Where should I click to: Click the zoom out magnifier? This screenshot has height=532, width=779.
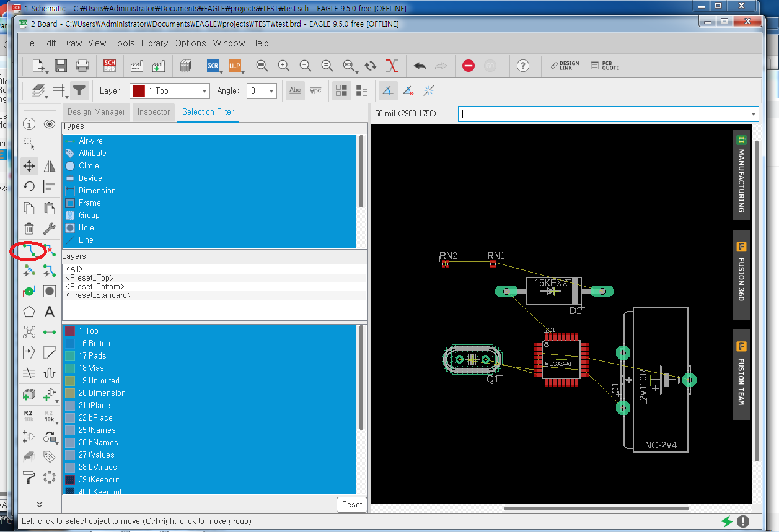[306, 66]
